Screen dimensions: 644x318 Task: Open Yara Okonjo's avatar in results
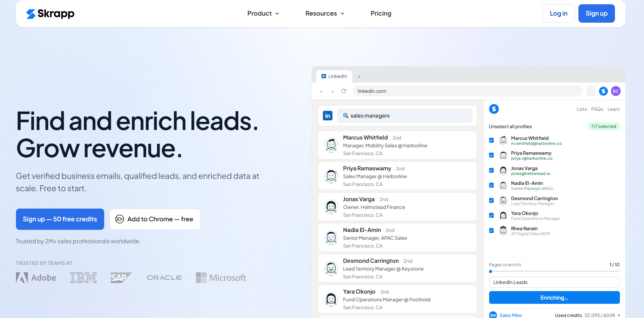pyautogui.click(x=331, y=299)
